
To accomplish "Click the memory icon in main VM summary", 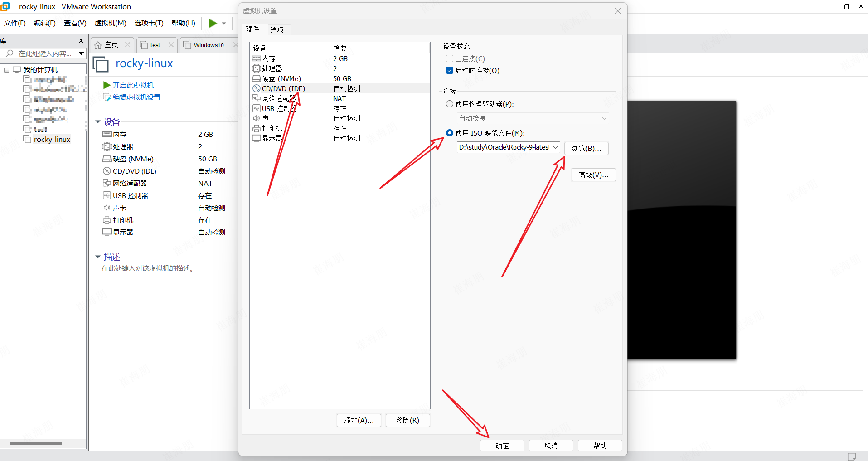I will 107,134.
